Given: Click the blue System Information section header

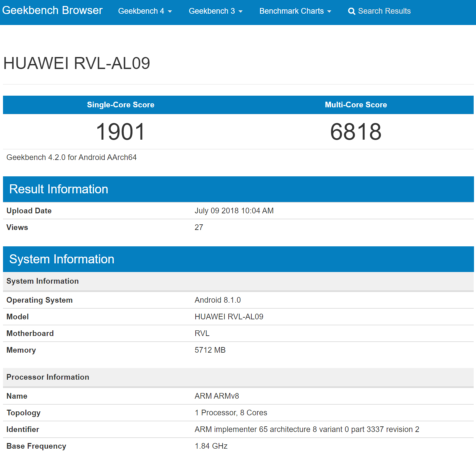Looking at the screenshot, I should pyautogui.click(x=238, y=259).
